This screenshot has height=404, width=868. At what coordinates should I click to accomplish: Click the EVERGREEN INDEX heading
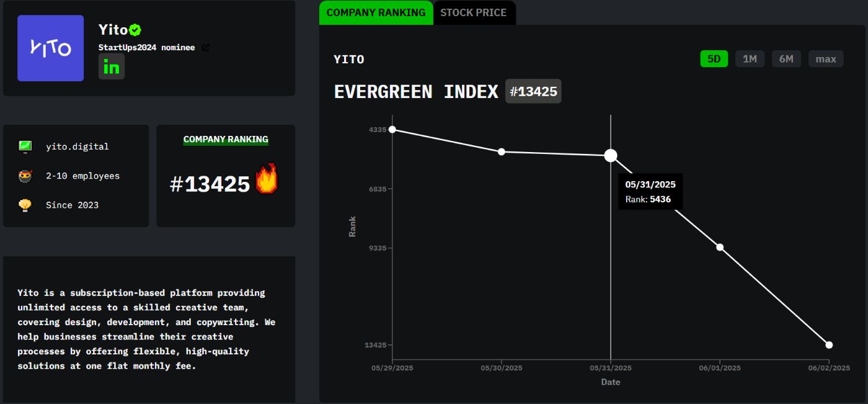[x=416, y=92]
